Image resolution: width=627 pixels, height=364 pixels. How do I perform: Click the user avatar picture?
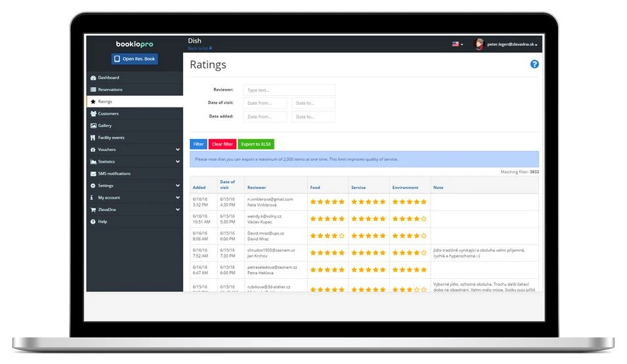[x=479, y=44]
